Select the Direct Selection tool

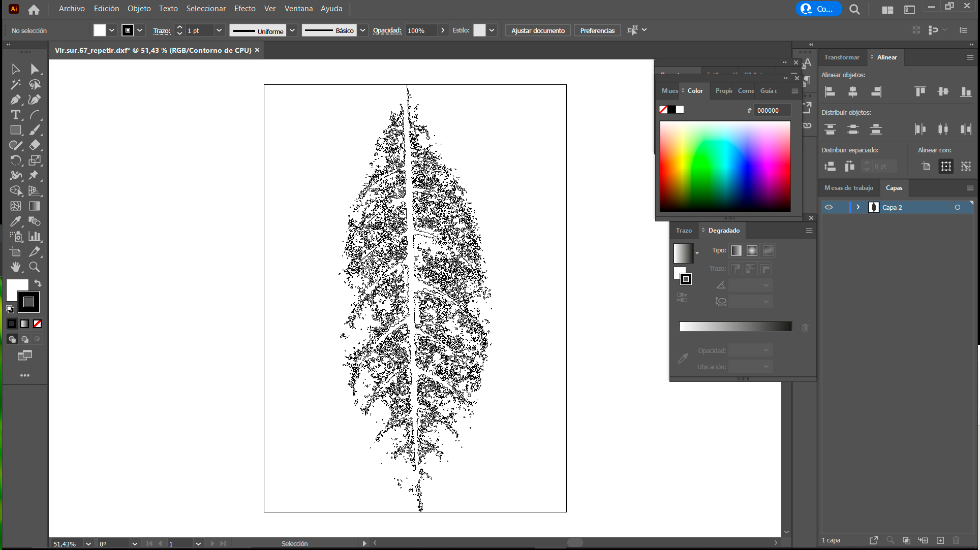click(x=35, y=69)
